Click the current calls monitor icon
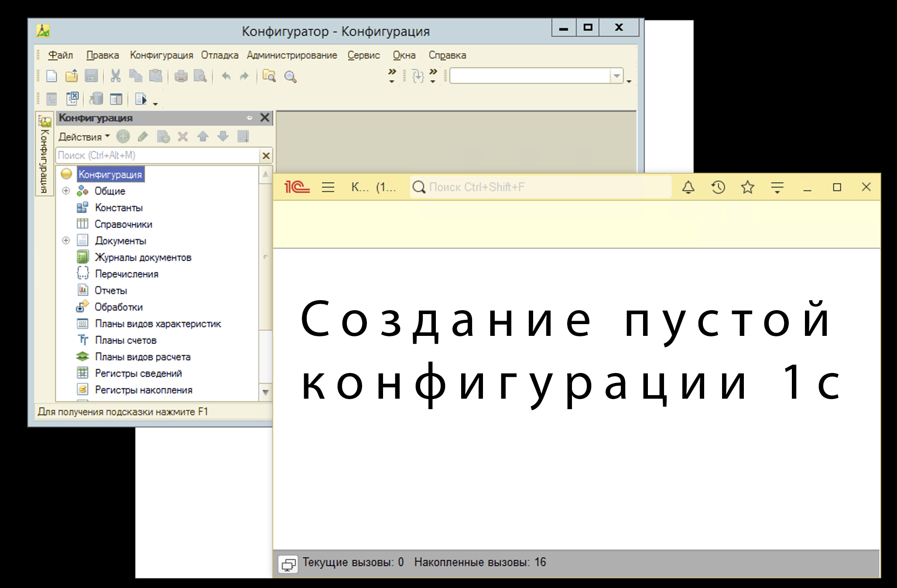897x588 pixels. 288,564
